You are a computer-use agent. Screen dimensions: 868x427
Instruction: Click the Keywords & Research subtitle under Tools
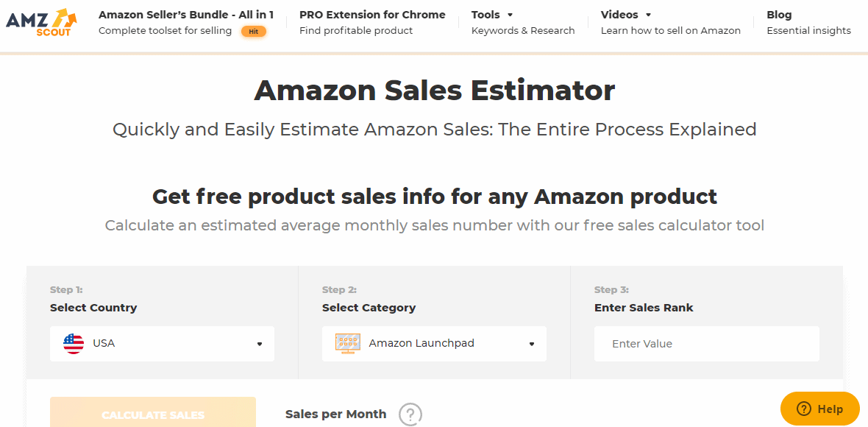click(x=523, y=31)
